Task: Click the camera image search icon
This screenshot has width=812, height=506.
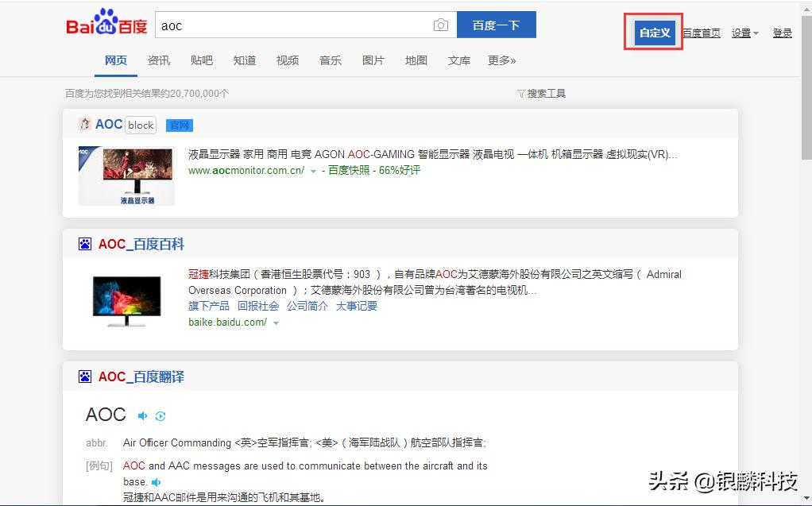Action: point(441,25)
